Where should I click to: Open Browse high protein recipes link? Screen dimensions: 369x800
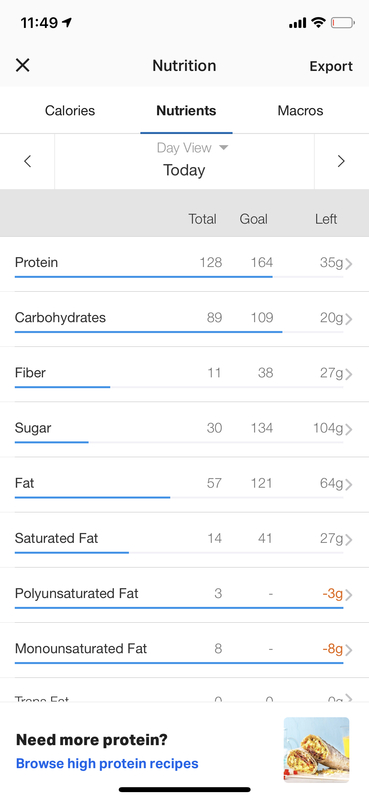click(x=107, y=764)
